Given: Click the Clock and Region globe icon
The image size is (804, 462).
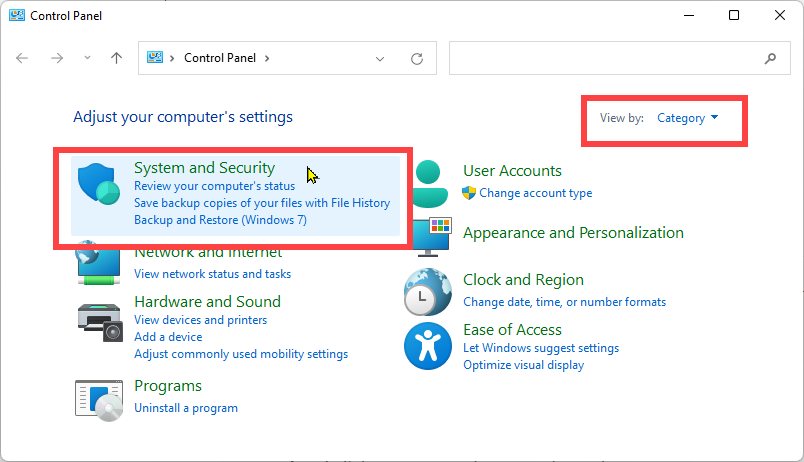Looking at the screenshot, I should [428, 292].
